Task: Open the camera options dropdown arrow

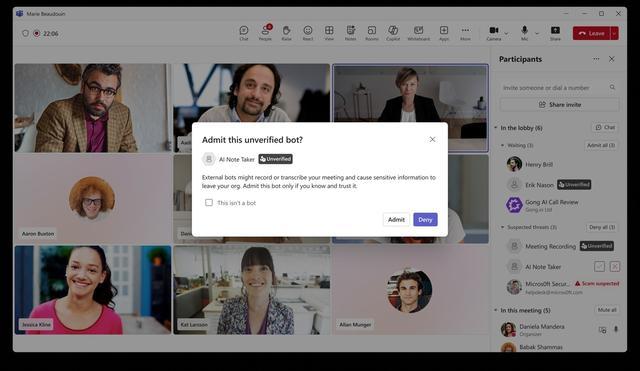Action: pos(507,33)
